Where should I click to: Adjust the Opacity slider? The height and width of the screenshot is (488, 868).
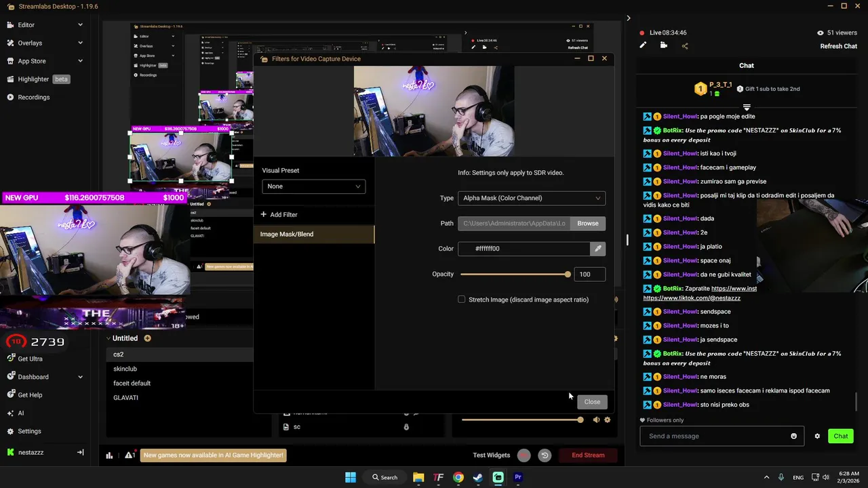tap(514, 274)
